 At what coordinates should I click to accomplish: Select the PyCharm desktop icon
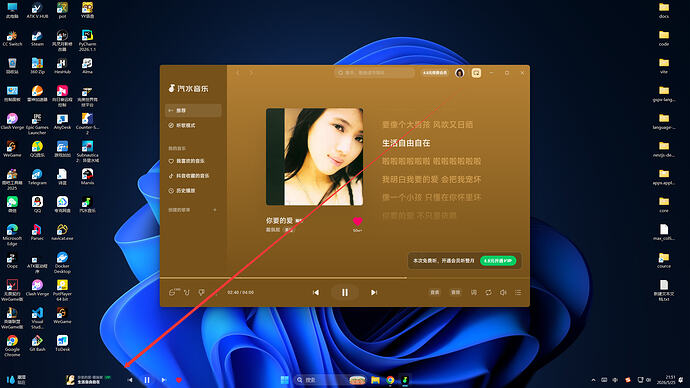(87, 40)
